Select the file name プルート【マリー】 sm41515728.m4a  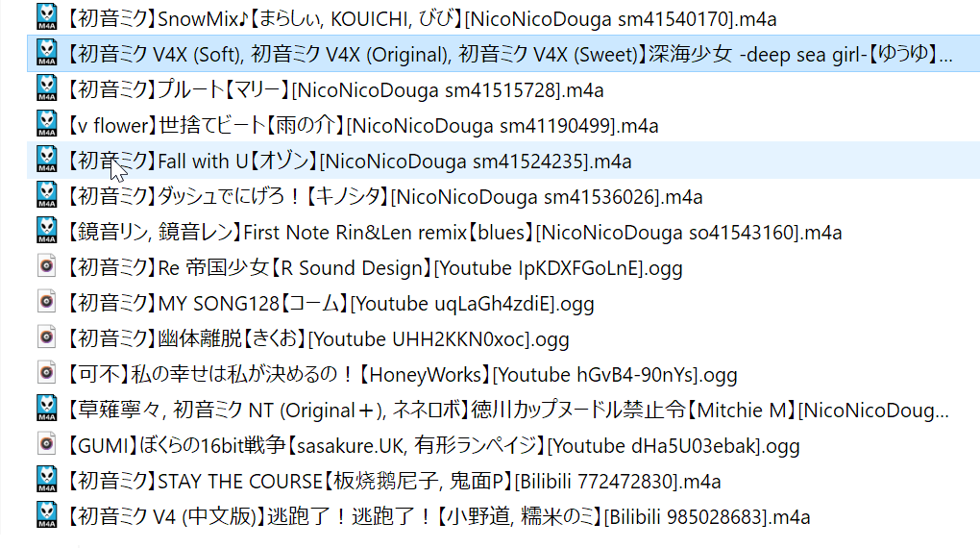click(x=335, y=90)
